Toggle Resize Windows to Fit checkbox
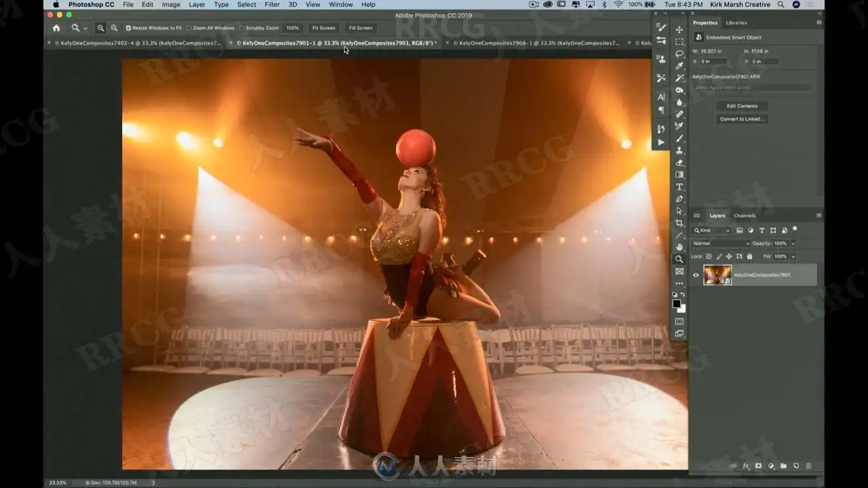The width and height of the screenshot is (868, 488). pyautogui.click(x=129, y=28)
